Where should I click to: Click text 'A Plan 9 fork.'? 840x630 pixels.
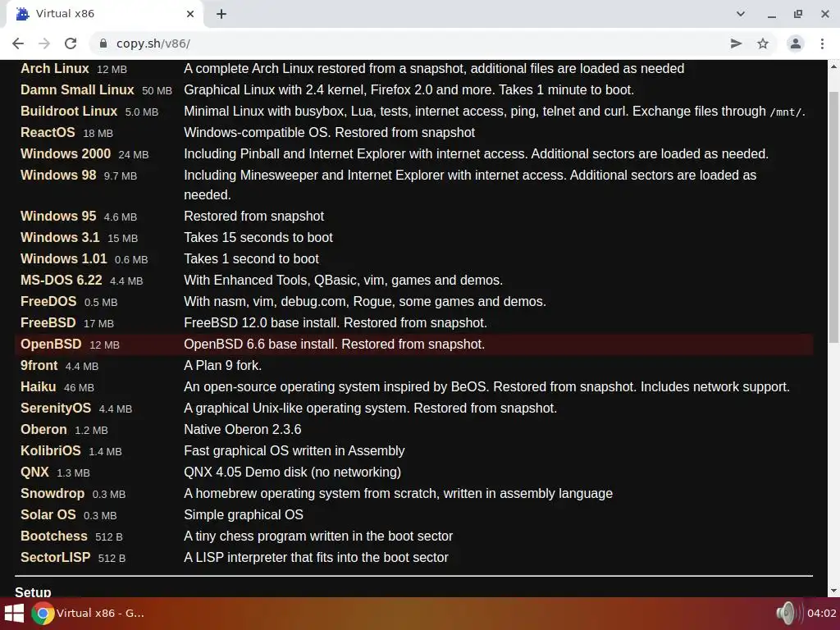point(223,365)
